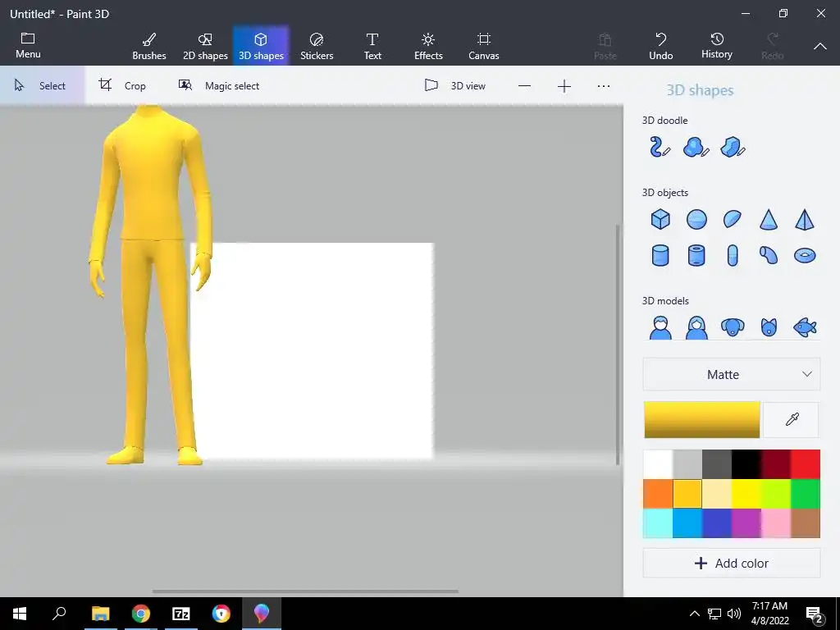This screenshot has width=840, height=630.
Task: Open the Effects tab
Action: pyautogui.click(x=428, y=46)
